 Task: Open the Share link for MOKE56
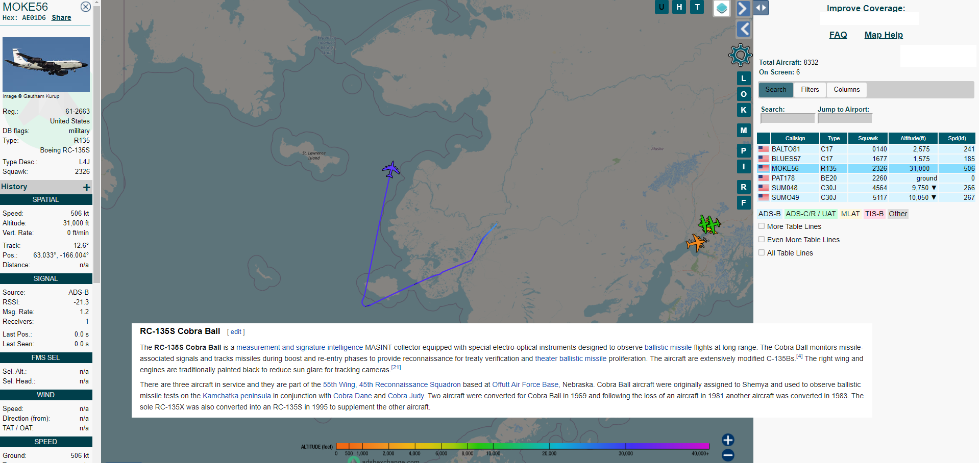pos(61,17)
